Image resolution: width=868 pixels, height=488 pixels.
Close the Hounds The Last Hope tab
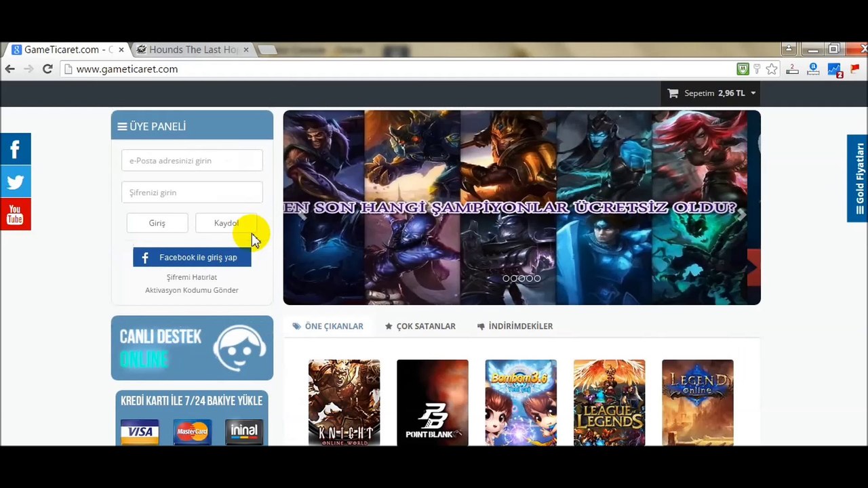point(245,49)
